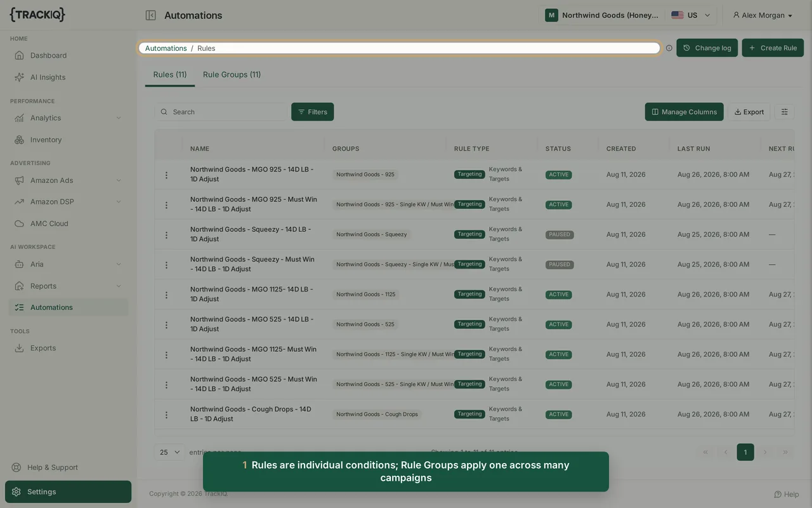The height and width of the screenshot is (508, 812).
Task: Open Alex Morgan user menu
Action: 763,15
